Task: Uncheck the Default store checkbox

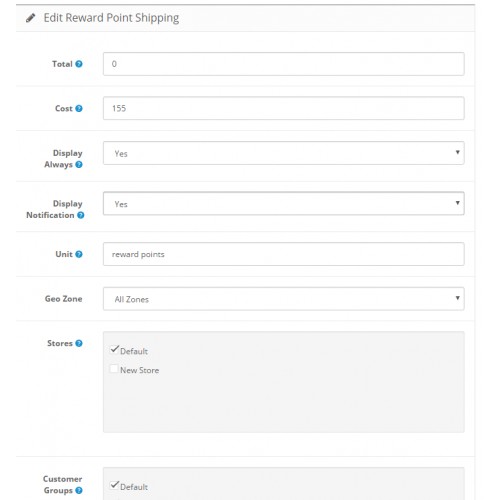Action: click(114, 350)
